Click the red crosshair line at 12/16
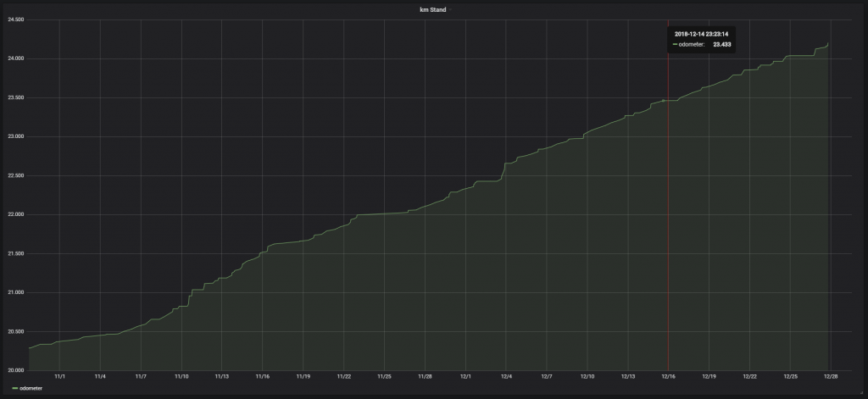The image size is (868, 399). (x=668, y=212)
